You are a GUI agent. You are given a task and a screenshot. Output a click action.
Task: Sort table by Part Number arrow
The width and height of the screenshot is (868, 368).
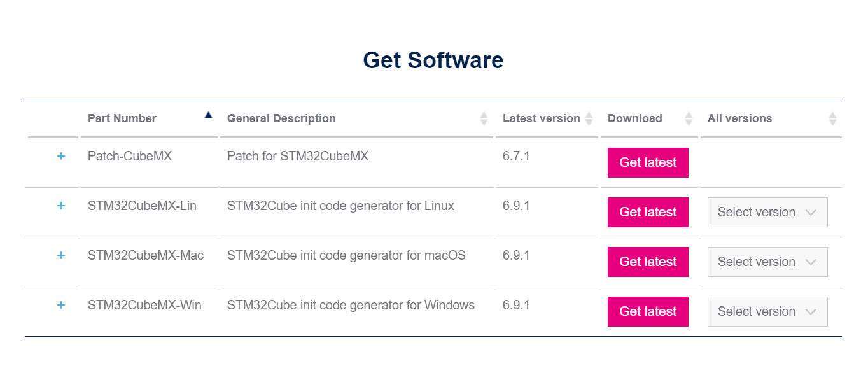208,115
